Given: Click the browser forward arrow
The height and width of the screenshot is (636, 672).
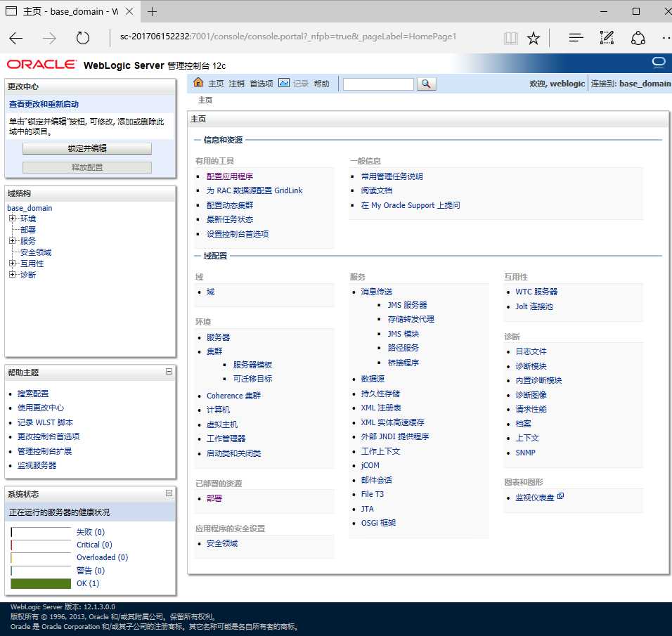Looking at the screenshot, I should [x=49, y=38].
